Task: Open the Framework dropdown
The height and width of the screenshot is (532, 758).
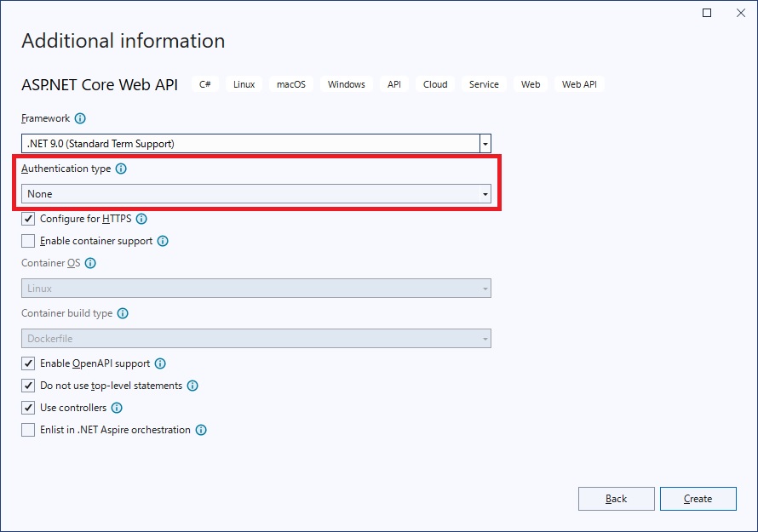Action: point(256,144)
